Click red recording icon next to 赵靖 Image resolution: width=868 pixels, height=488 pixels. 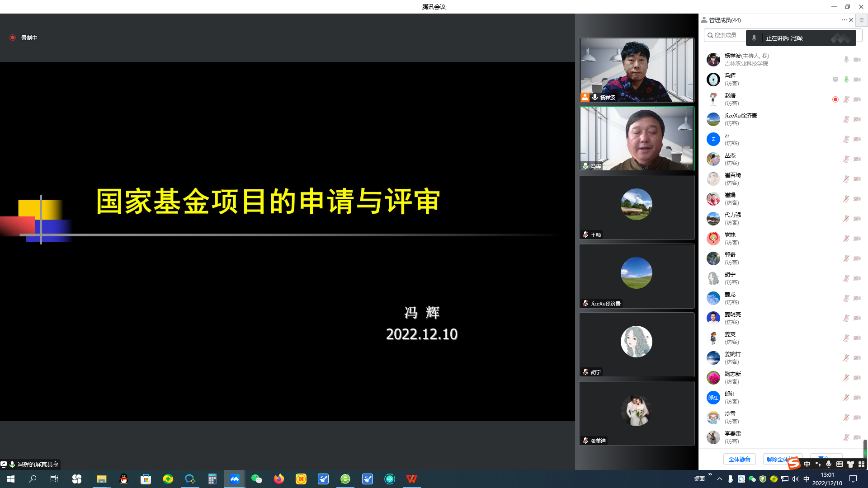[x=835, y=99]
